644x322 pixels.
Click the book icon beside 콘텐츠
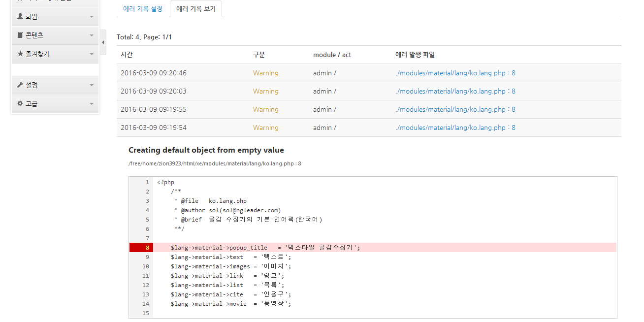pos(20,35)
